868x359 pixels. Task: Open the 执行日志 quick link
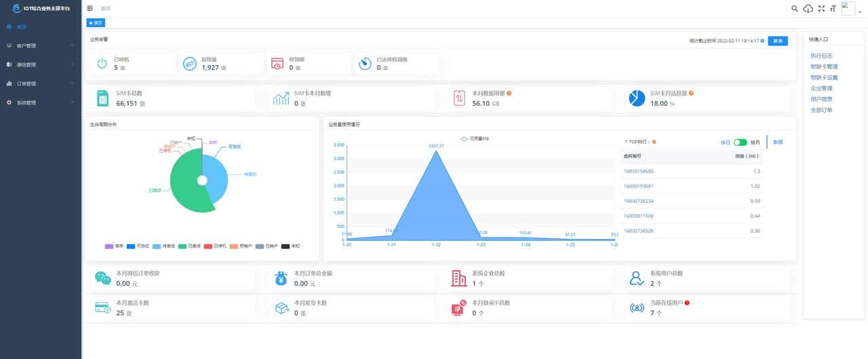tap(821, 56)
